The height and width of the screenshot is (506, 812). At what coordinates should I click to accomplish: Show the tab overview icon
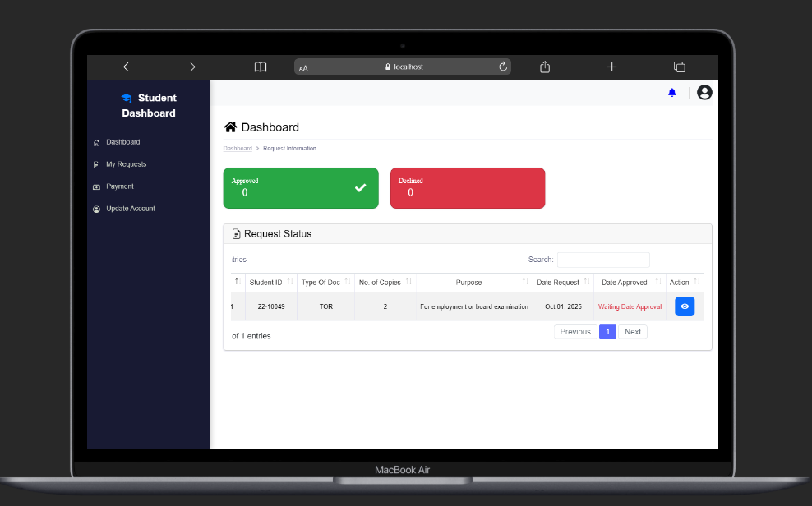click(679, 67)
